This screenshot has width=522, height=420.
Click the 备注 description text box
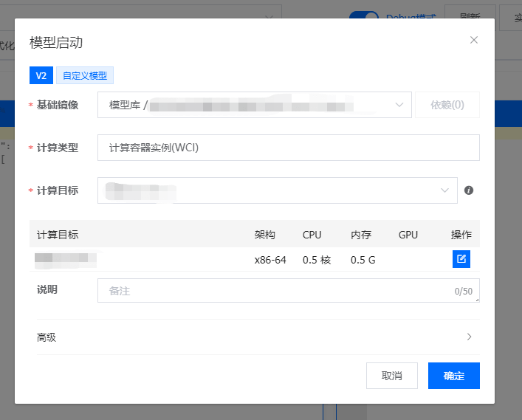[x=288, y=291]
